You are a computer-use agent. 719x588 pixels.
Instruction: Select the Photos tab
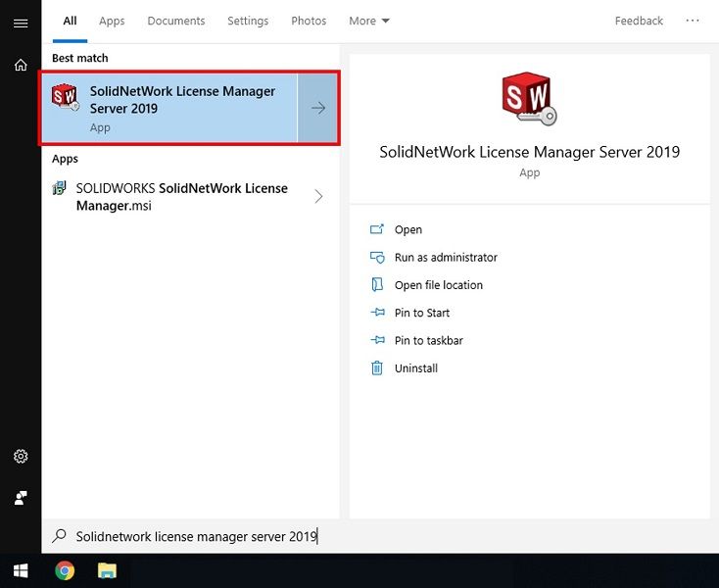[309, 21]
